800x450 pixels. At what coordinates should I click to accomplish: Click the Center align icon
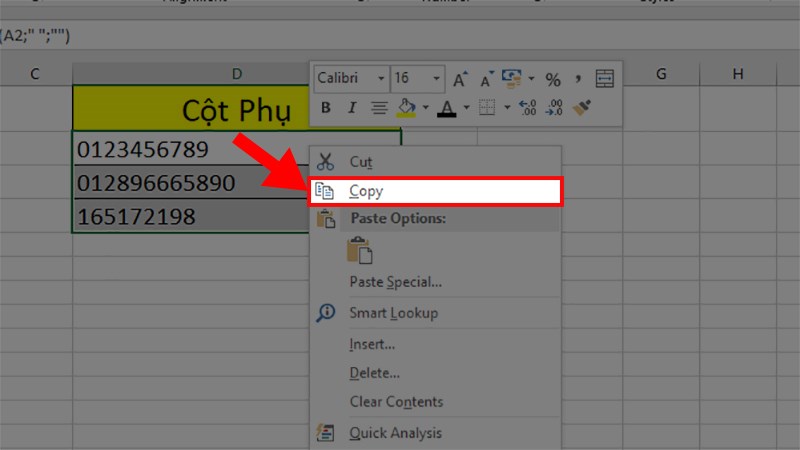coord(379,107)
